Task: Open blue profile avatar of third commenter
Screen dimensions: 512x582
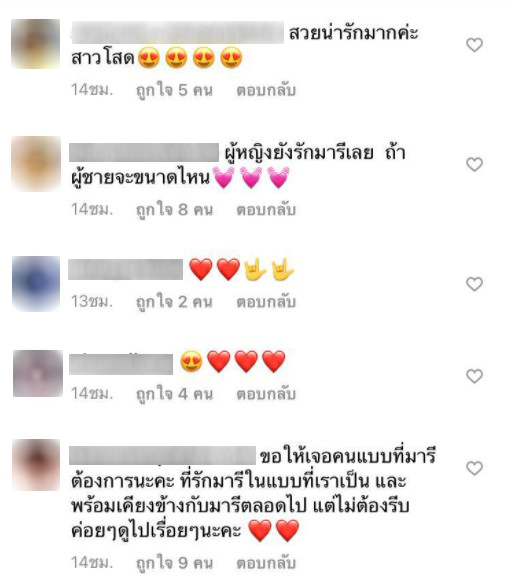Action: 36,283
